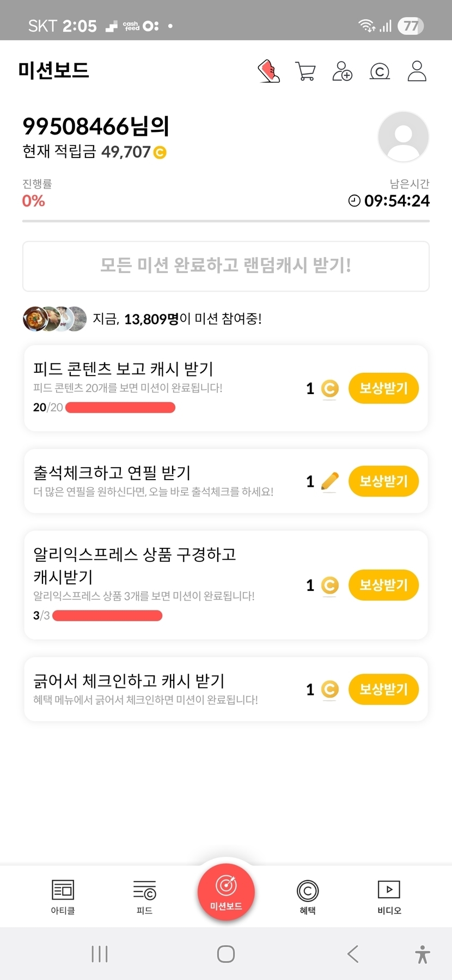This screenshot has height=980, width=452.
Task: Switch to the 아티클 tab
Action: tap(63, 897)
